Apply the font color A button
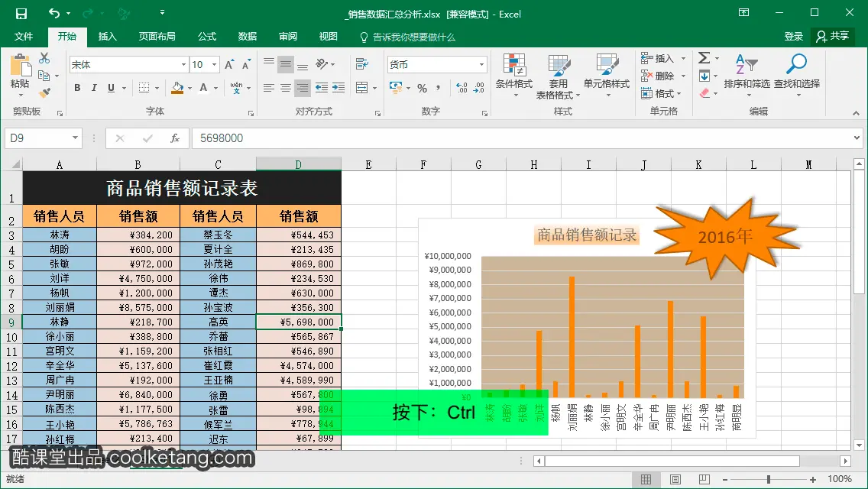The width and height of the screenshot is (868, 489). click(203, 88)
